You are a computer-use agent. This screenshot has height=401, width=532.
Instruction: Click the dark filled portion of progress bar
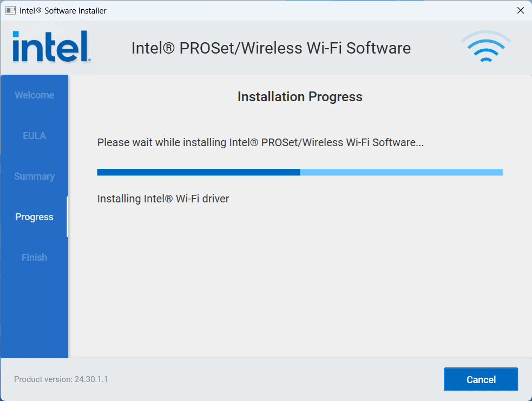tap(198, 172)
